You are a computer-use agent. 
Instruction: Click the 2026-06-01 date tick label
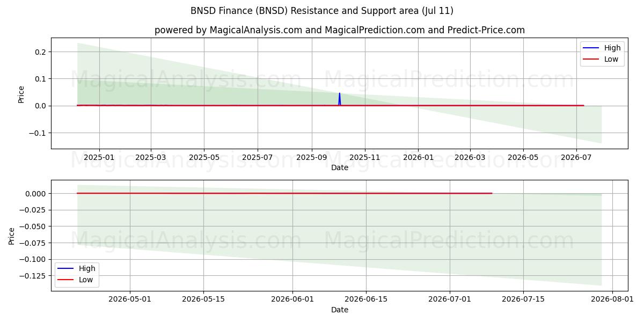coord(292,299)
